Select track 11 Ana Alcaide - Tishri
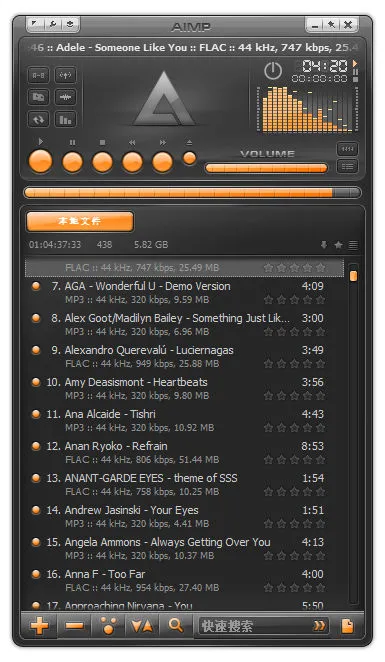Screen dimensions: 385x662 click(x=184, y=421)
